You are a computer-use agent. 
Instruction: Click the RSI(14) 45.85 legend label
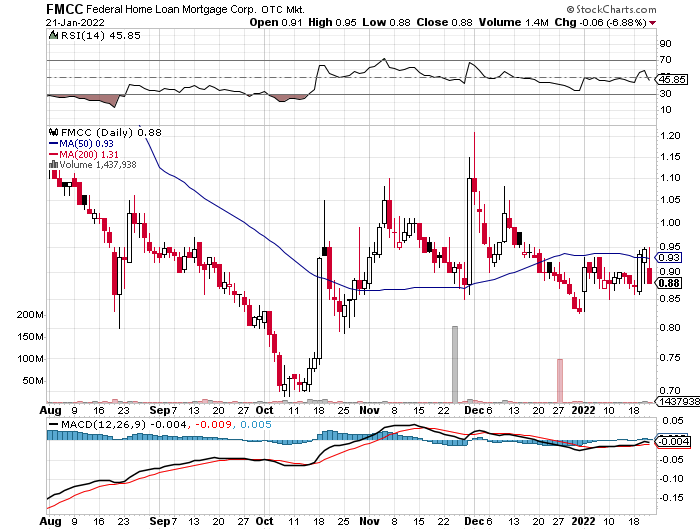point(100,35)
